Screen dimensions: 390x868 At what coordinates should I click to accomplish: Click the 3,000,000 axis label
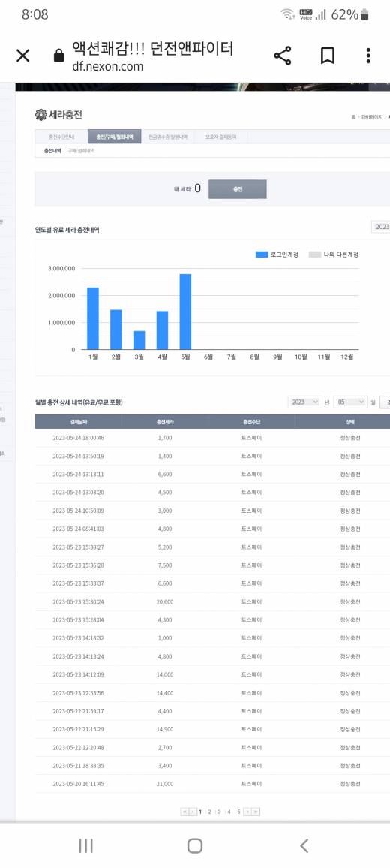60,269
